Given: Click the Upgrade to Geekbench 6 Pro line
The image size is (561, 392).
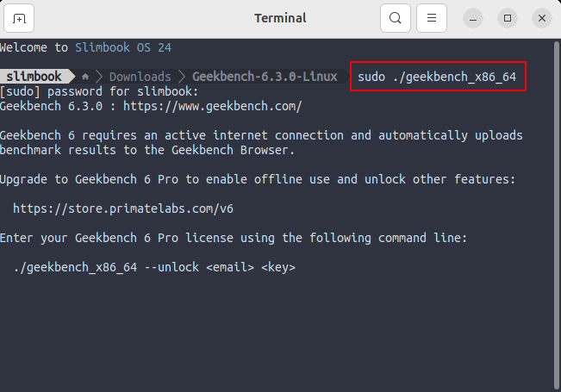Looking at the screenshot, I should [258, 179].
